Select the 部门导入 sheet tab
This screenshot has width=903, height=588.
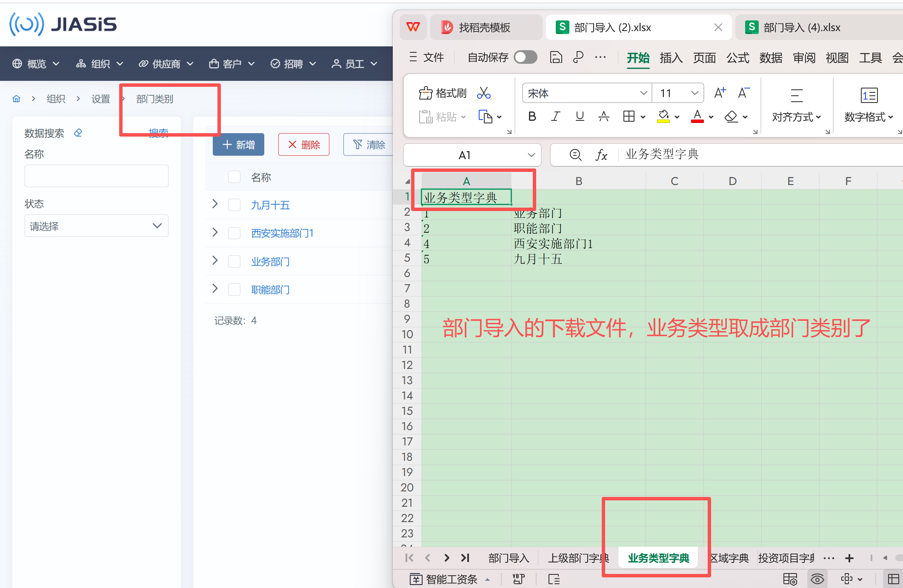point(509,558)
